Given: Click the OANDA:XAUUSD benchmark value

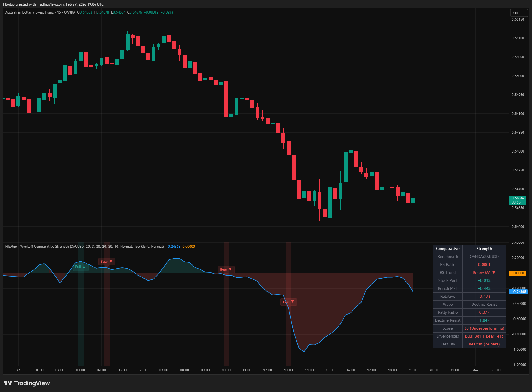Looking at the screenshot, I should coord(484,257).
